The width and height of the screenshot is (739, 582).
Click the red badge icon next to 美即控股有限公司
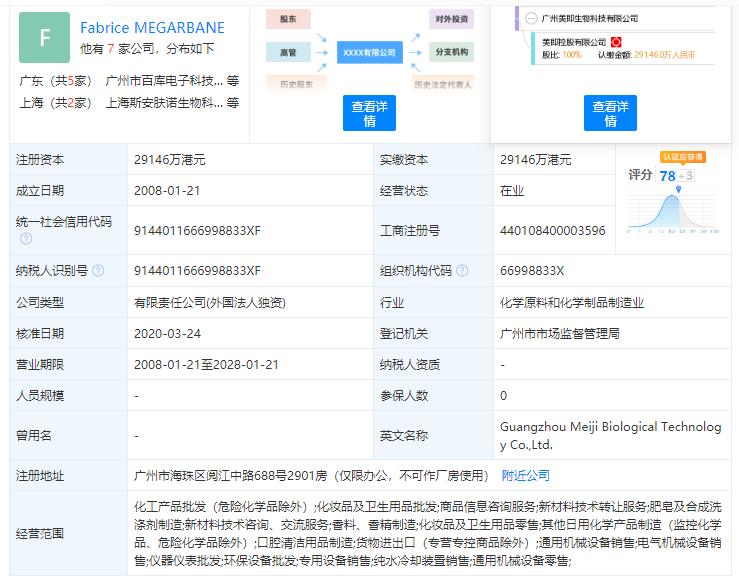(x=616, y=42)
